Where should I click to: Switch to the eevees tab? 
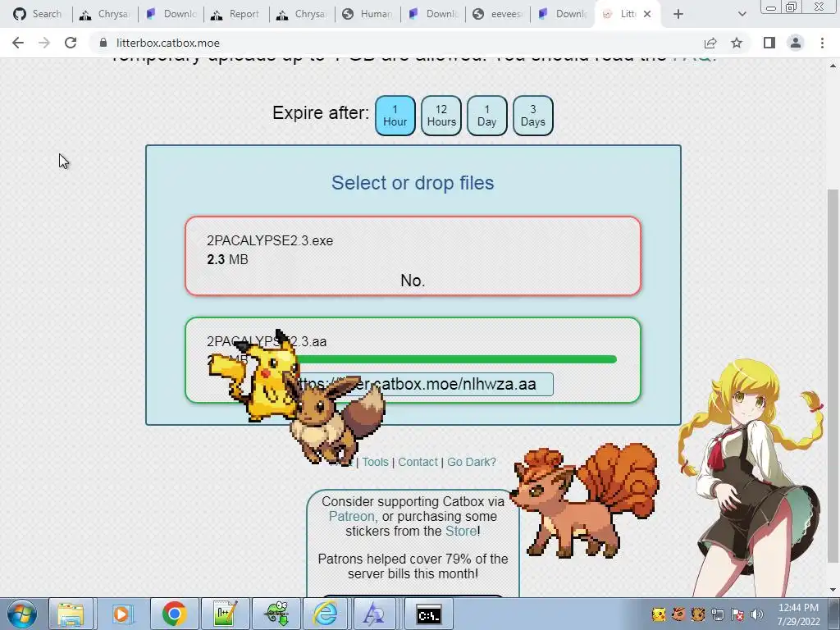tap(498, 14)
